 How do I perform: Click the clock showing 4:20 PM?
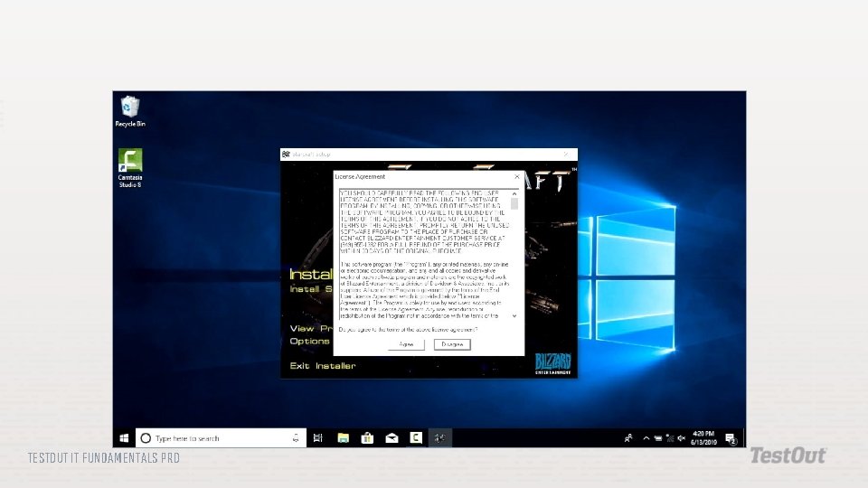coord(703,438)
